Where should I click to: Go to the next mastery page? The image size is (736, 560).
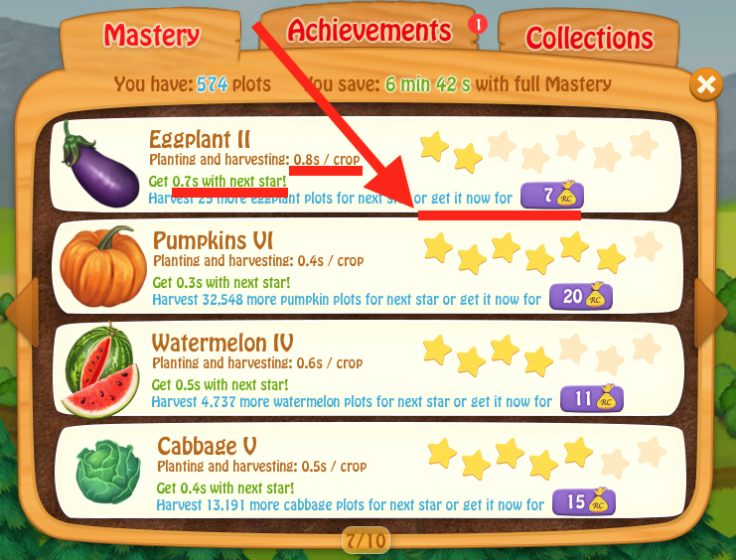[710, 312]
